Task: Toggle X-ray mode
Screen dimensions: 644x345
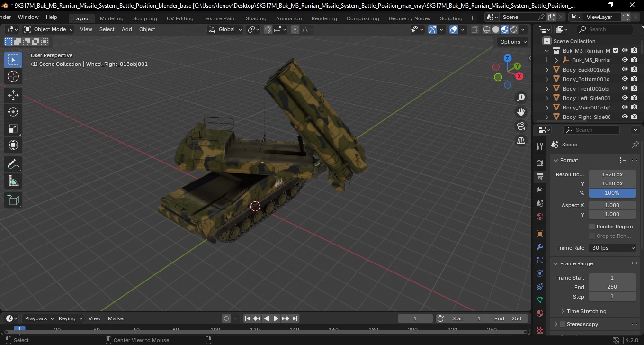Action: (x=474, y=29)
